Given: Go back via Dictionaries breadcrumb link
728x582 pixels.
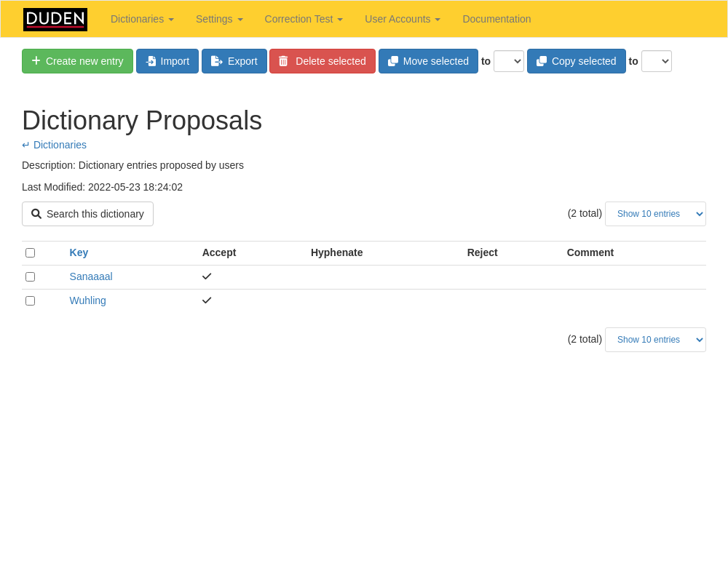Looking at the screenshot, I should pos(60,145).
